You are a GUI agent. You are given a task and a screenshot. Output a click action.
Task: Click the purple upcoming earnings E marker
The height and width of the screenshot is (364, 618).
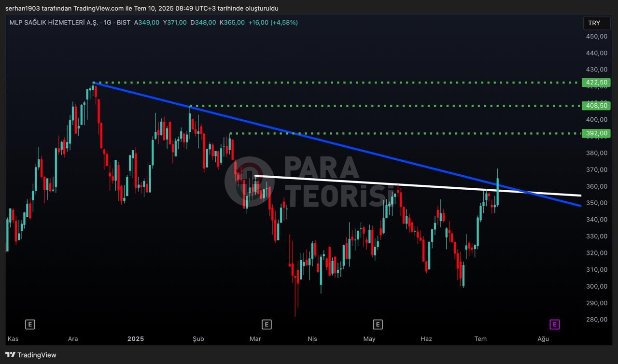(x=555, y=324)
